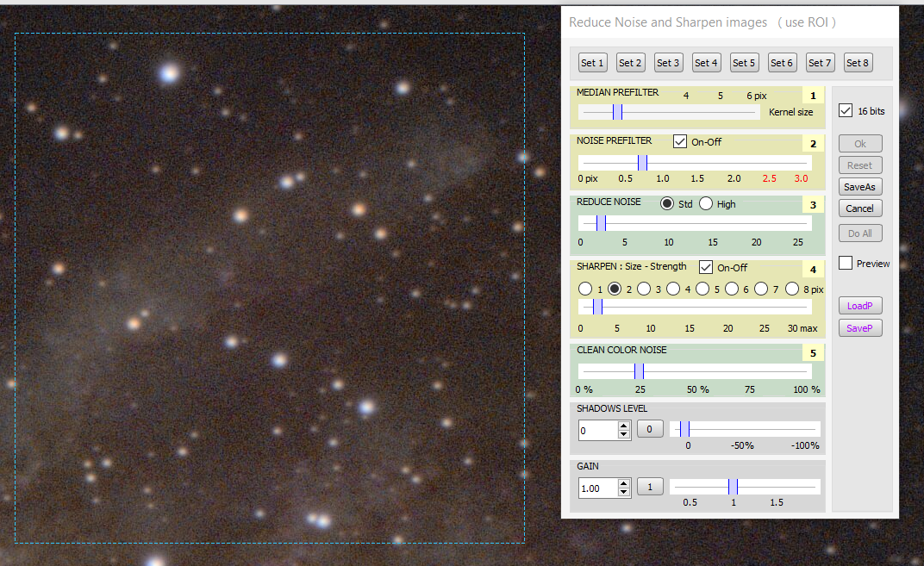This screenshot has width=924, height=566.
Task: Apply the Set 7 preset
Action: tap(820, 63)
